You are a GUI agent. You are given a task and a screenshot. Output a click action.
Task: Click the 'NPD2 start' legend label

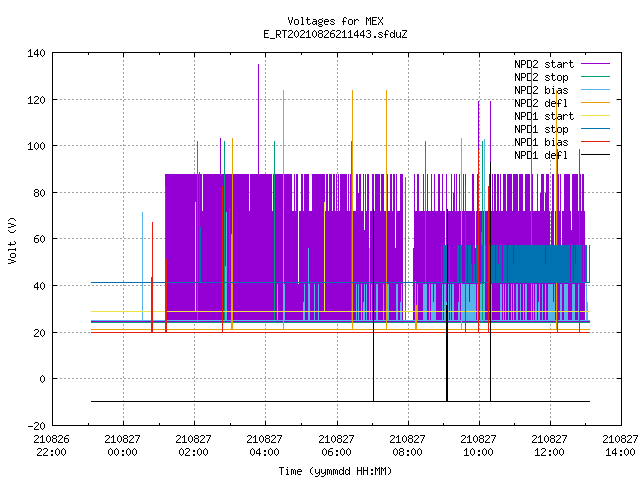544,64
